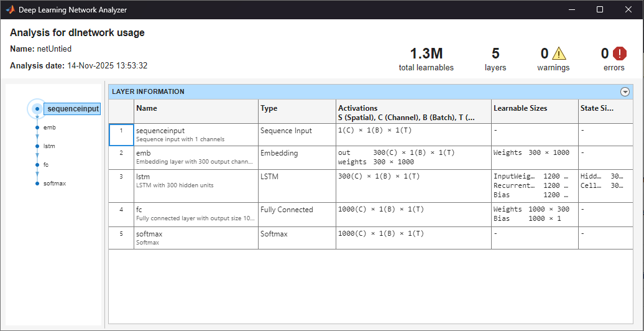
Task: Click the red errors stop icon
Action: [x=619, y=54]
